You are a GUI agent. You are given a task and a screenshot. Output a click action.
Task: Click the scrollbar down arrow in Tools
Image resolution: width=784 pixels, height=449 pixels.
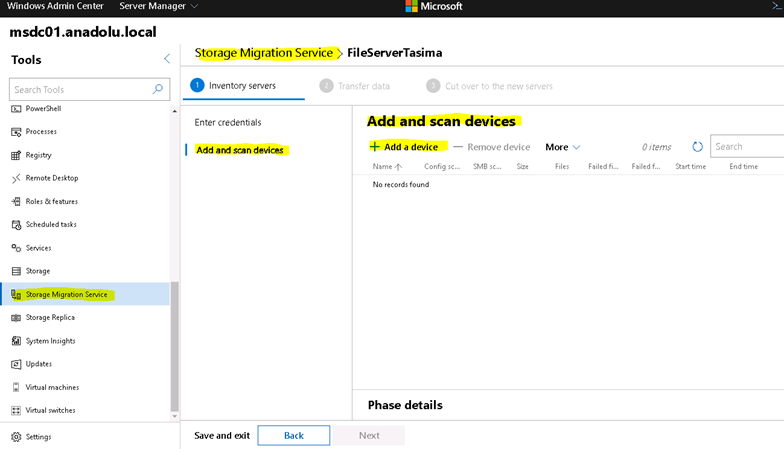point(174,416)
